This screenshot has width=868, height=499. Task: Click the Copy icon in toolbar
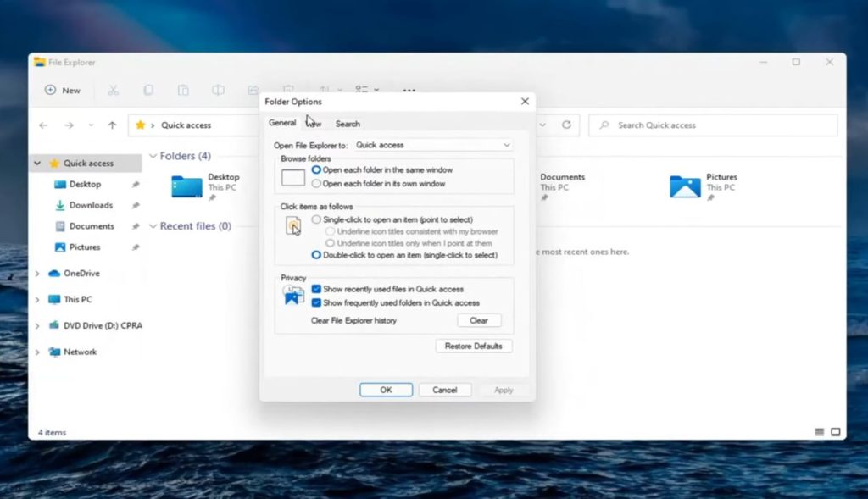point(148,91)
